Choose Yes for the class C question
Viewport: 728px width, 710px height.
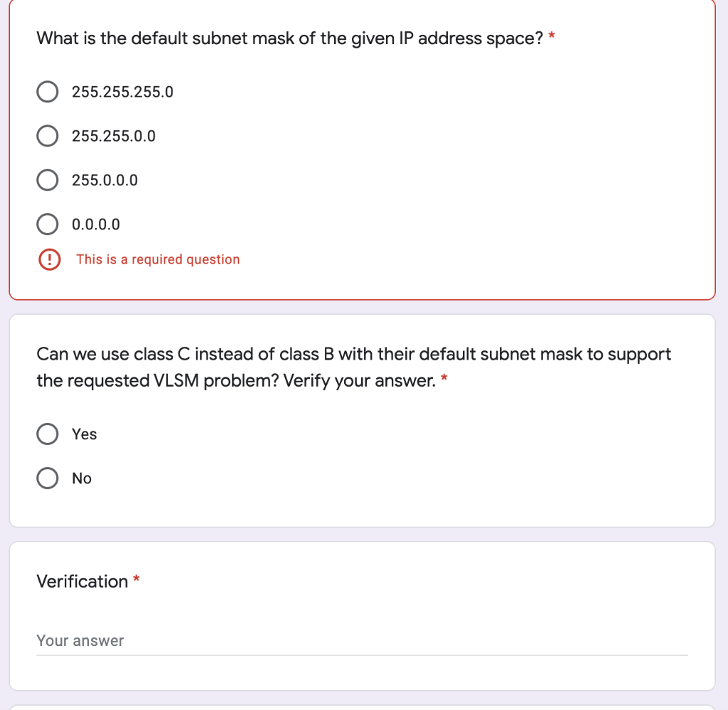pos(48,434)
